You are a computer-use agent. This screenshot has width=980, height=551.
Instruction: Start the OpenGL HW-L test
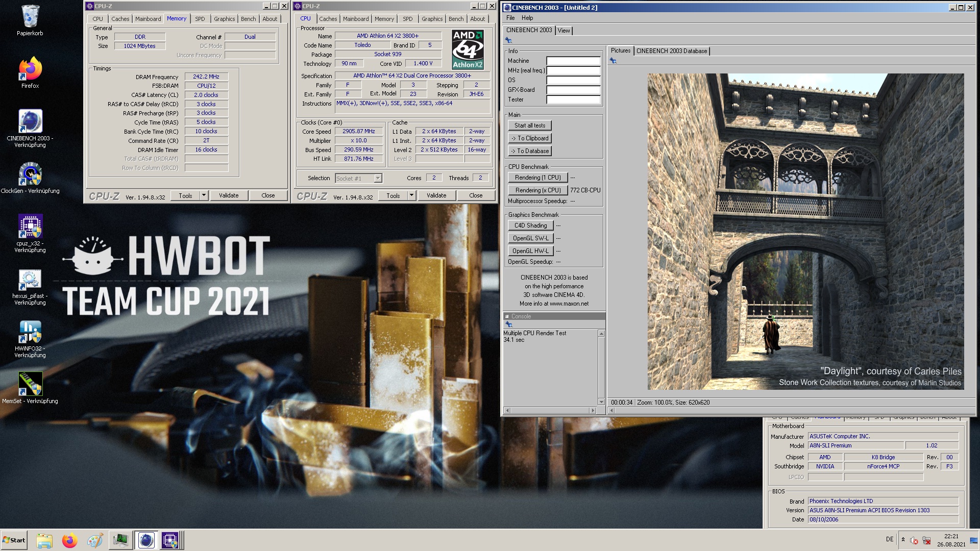531,251
